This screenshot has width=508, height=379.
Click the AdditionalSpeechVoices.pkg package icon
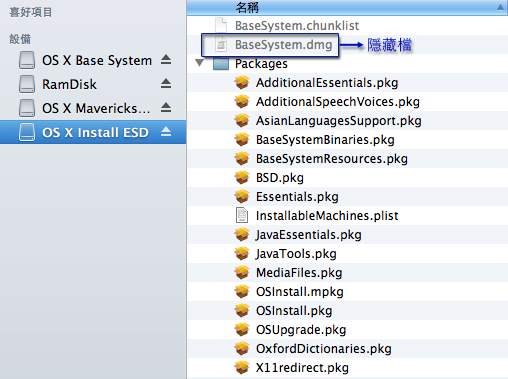242,101
